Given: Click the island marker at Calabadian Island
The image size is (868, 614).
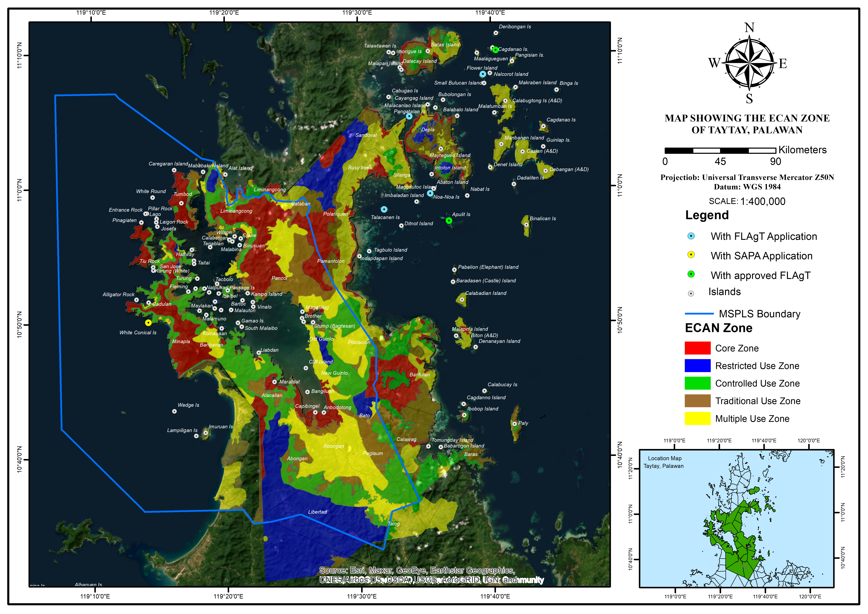Looking at the screenshot, I should (x=462, y=299).
